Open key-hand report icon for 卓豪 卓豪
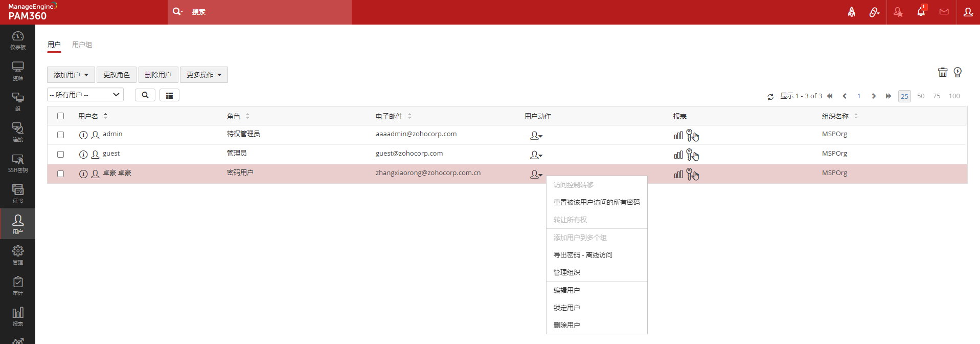This screenshot has height=344, width=980. click(x=693, y=174)
